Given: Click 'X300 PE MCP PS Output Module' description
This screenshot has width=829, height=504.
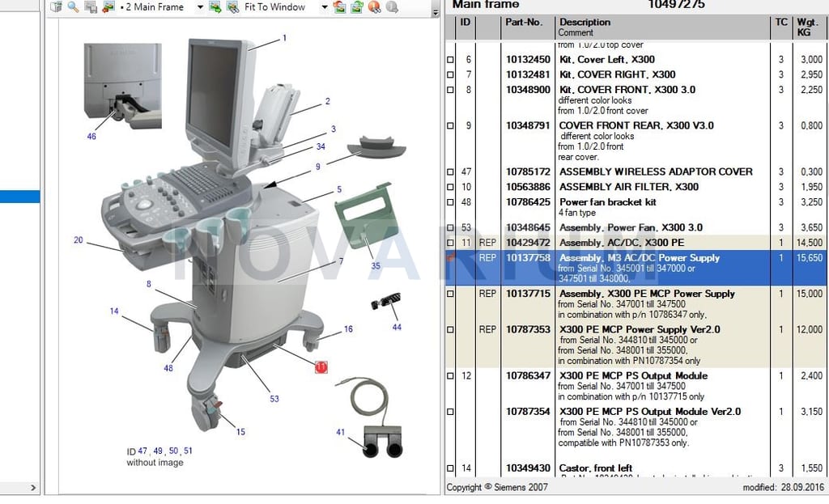Looking at the screenshot, I should [633, 375].
